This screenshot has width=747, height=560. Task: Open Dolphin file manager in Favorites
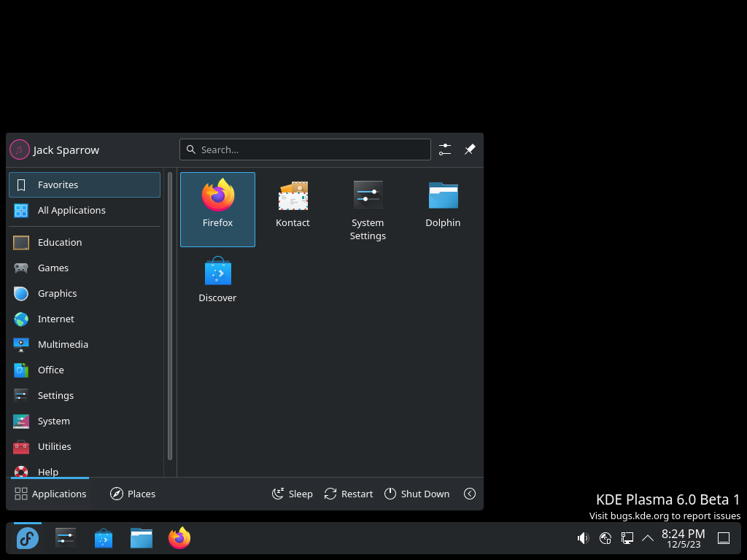(443, 209)
